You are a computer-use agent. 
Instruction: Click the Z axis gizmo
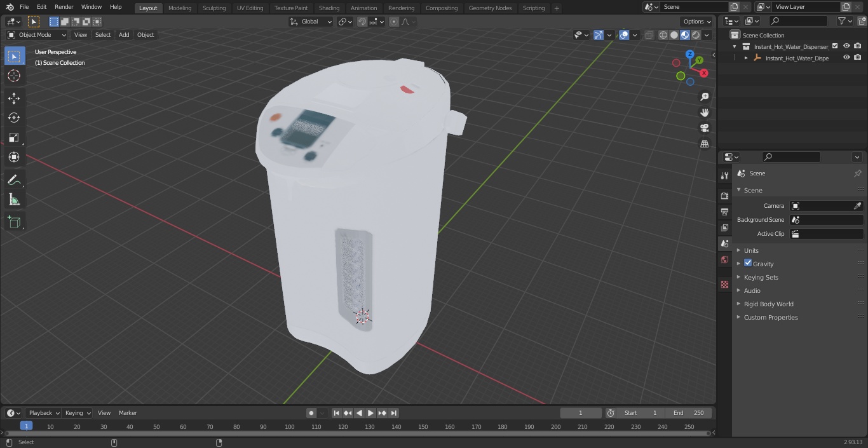[689, 55]
